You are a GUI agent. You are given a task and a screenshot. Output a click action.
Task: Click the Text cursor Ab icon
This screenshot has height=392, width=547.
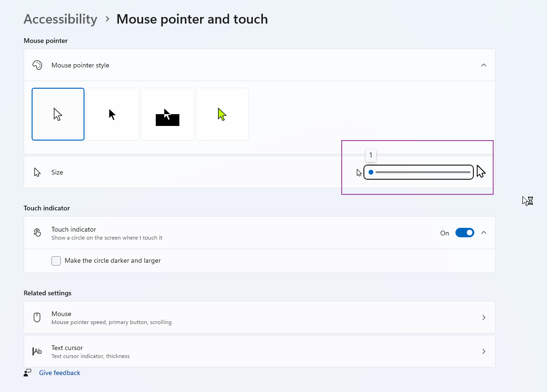[x=37, y=351]
